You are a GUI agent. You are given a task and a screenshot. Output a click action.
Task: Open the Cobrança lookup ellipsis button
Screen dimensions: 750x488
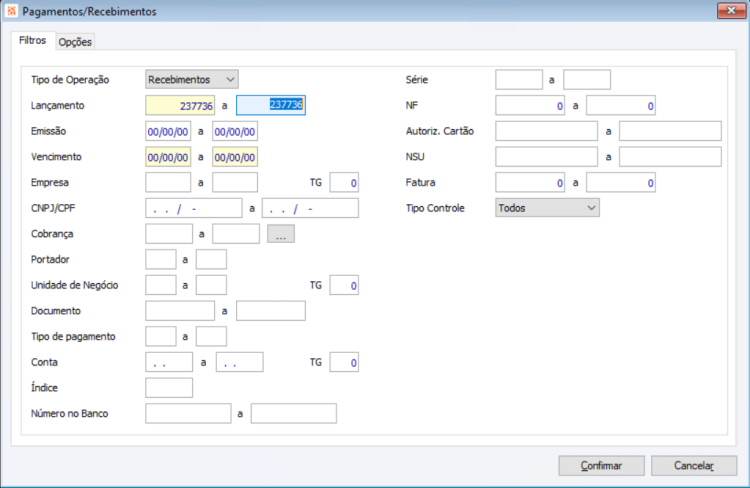(281, 234)
